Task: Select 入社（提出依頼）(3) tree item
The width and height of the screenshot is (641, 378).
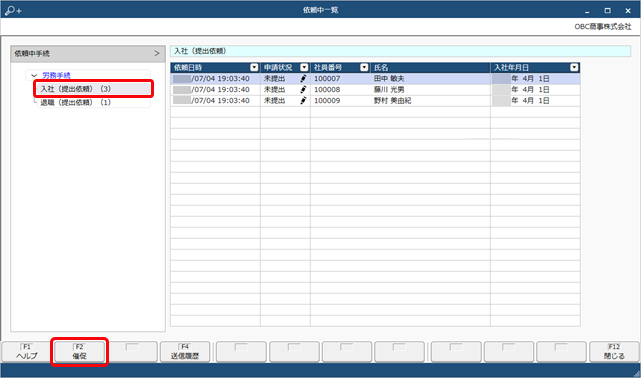Action: tap(94, 89)
